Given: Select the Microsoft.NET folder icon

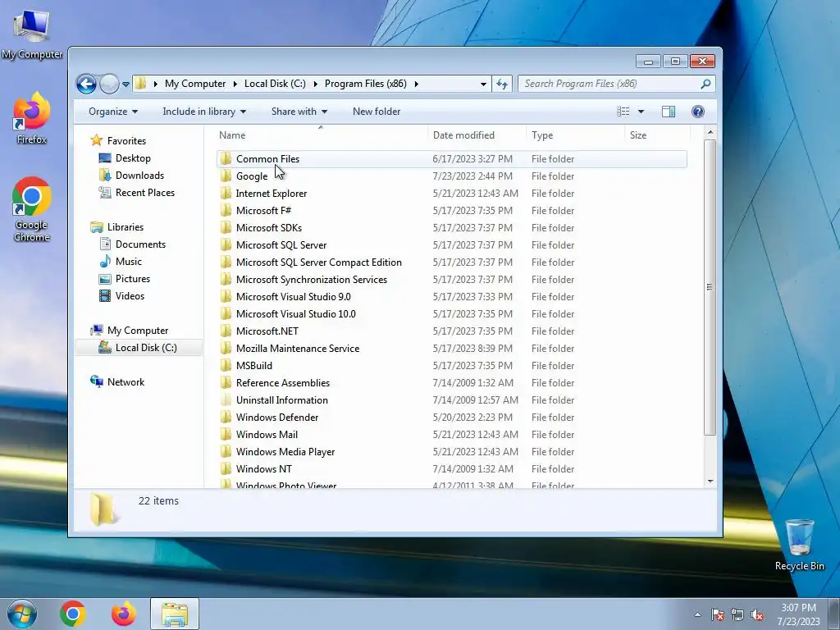Looking at the screenshot, I should click(226, 331).
